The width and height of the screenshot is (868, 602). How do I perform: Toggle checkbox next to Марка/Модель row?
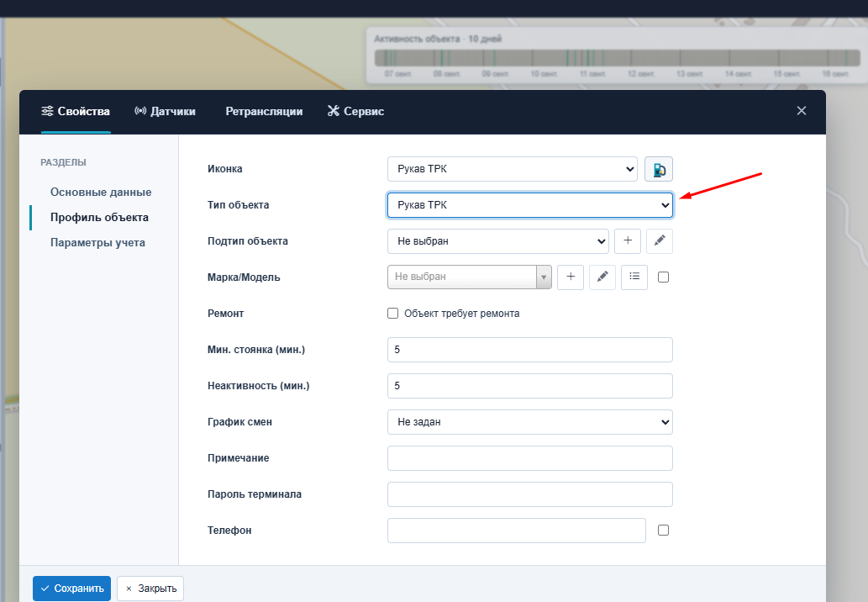663,277
